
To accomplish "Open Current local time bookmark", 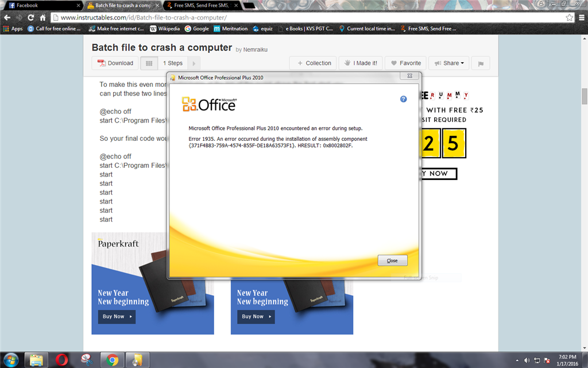I will [367, 29].
